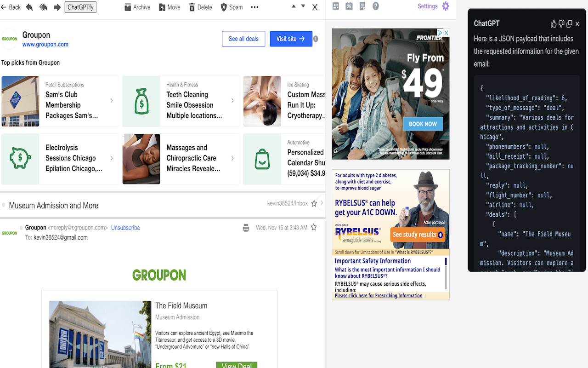Image resolution: width=588 pixels, height=368 pixels.
Task: Open Personalized Calendar deal text
Action: click(x=306, y=163)
